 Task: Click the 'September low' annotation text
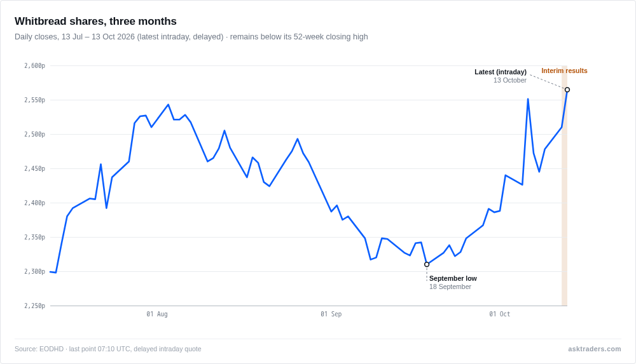point(453,278)
